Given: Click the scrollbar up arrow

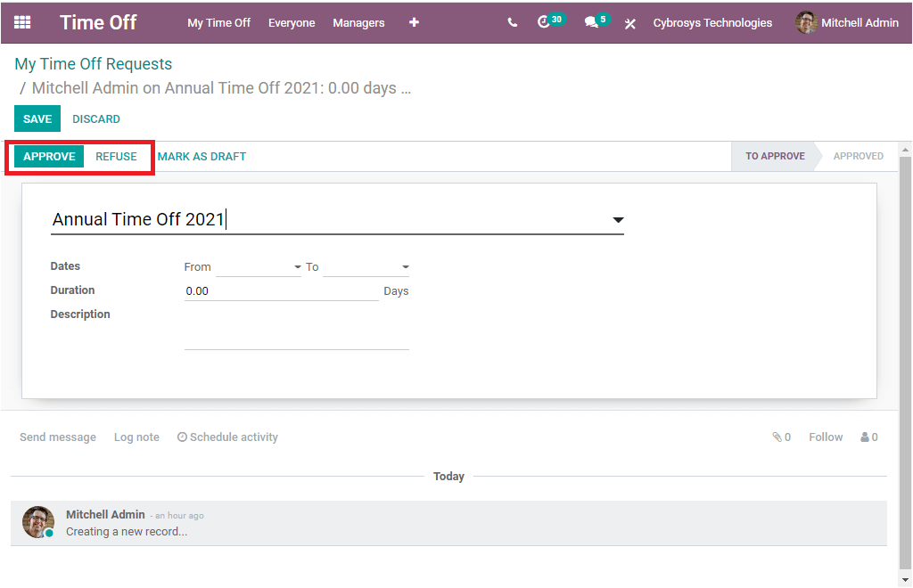Looking at the screenshot, I should [905, 150].
